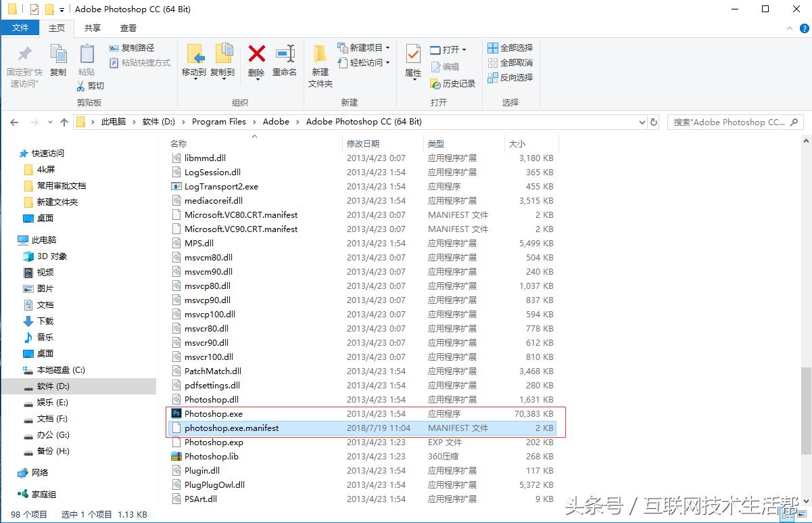Click the Copy ribbon icon
The width and height of the screenshot is (812, 523).
click(x=58, y=54)
